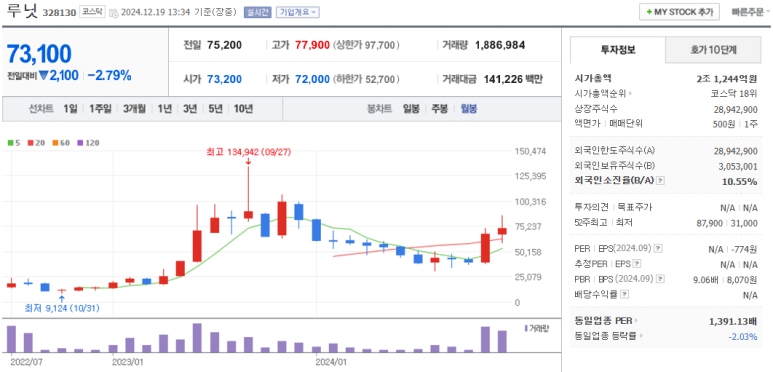
Task: Open help icon next to 외국인소진율(B/A)
Action: pyautogui.click(x=661, y=180)
